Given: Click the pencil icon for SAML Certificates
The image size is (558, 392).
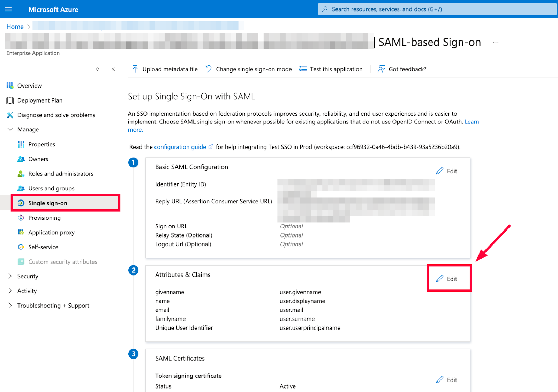Looking at the screenshot, I should (x=439, y=380).
